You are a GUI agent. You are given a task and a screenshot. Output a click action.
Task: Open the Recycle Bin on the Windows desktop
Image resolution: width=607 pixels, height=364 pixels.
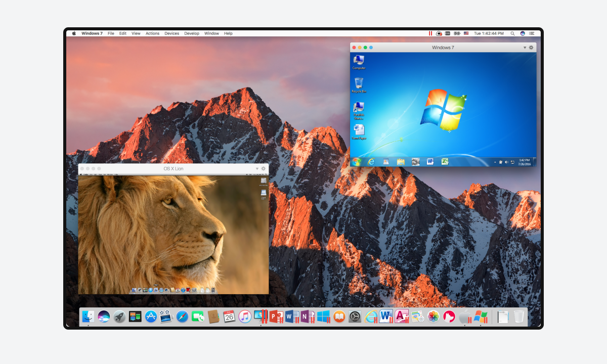pyautogui.click(x=359, y=84)
